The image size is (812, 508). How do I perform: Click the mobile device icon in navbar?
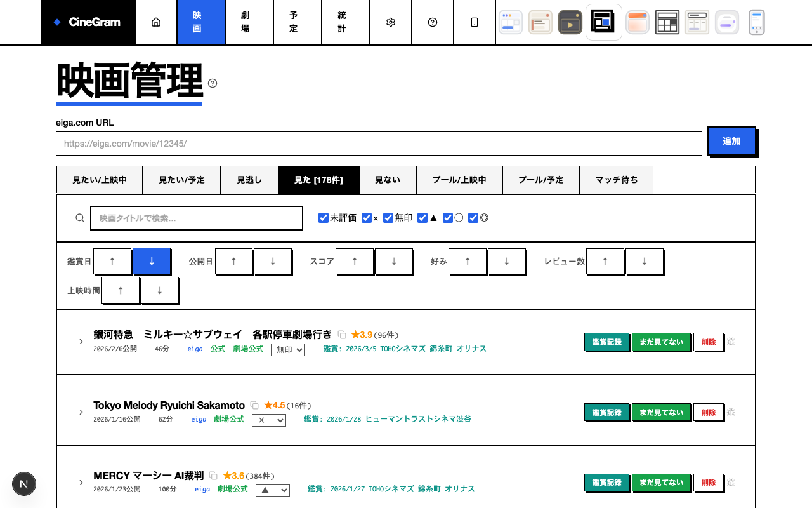tap(475, 22)
